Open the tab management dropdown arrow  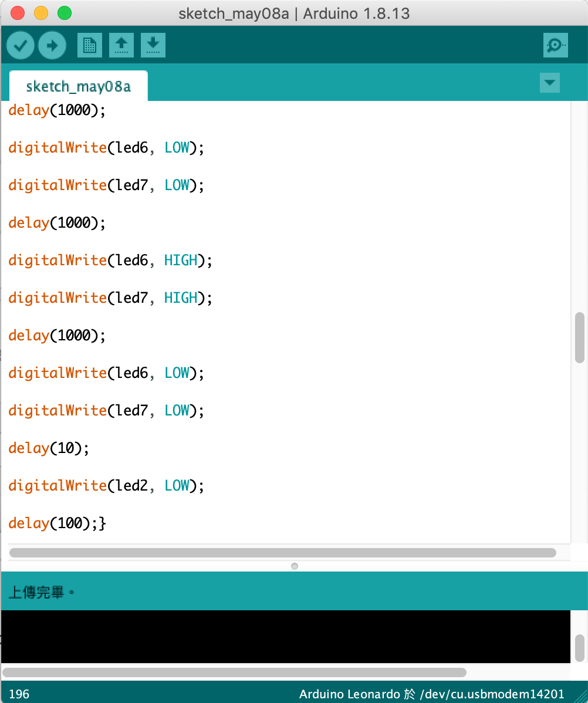click(x=550, y=83)
